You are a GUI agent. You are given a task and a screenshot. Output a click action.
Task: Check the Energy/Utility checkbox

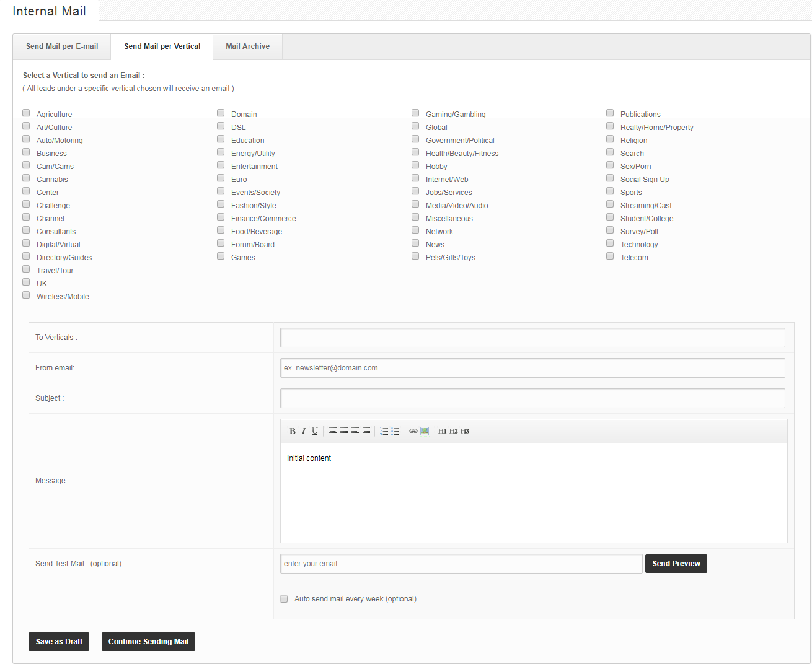point(221,152)
